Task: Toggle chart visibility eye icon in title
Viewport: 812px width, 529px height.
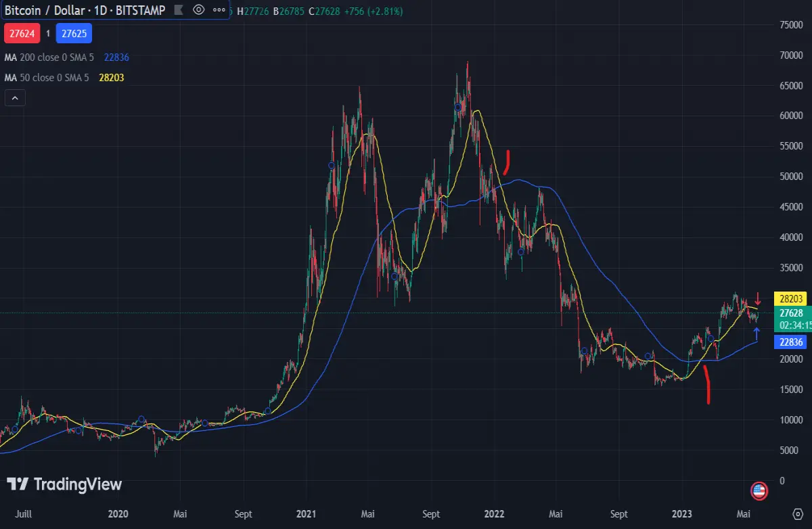Action: point(198,10)
